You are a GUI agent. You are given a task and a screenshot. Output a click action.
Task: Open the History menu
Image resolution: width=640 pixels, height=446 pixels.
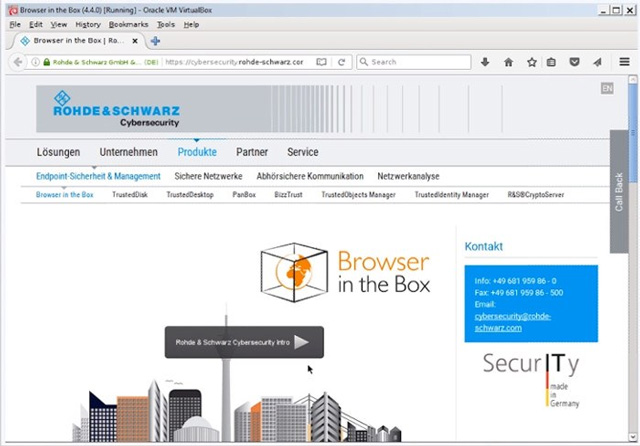[x=88, y=24]
